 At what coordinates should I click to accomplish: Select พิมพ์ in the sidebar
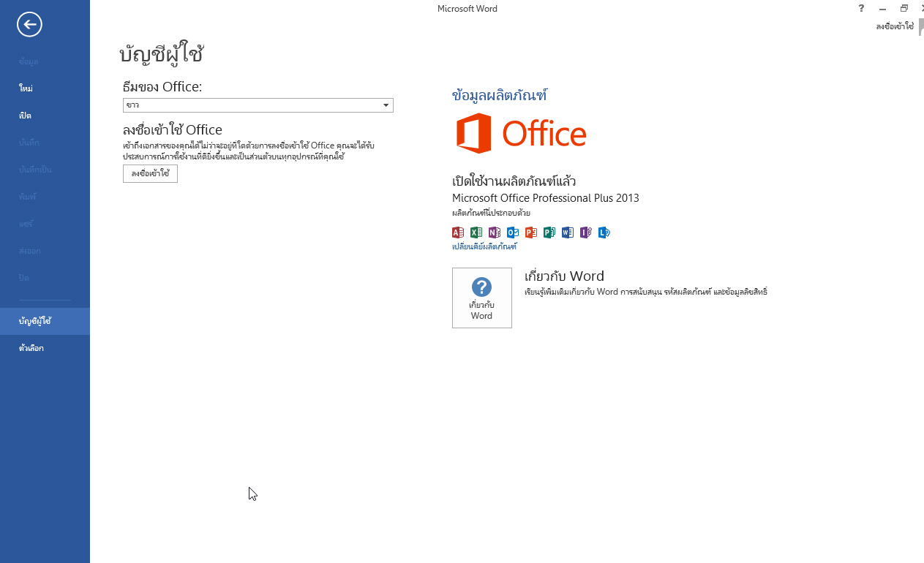click(45, 197)
